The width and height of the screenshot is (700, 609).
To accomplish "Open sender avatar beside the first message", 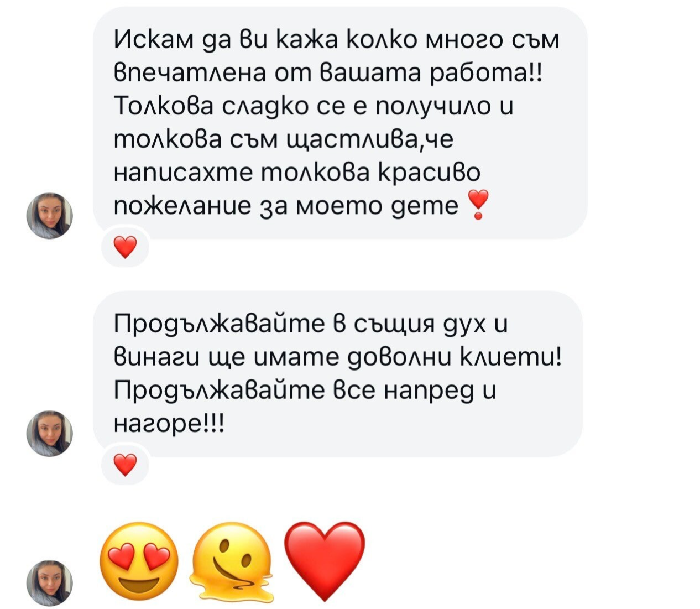I will (x=50, y=216).
